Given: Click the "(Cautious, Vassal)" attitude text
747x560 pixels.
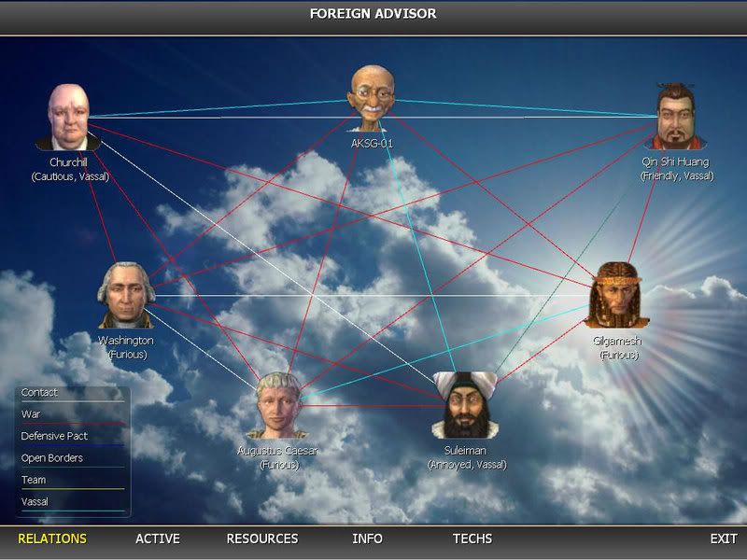Looking at the screenshot, I should pyautogui.click(x=71, y=176).
